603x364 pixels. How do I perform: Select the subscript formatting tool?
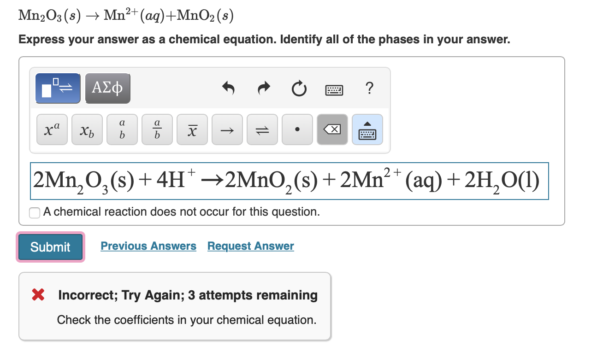[87, 130]
